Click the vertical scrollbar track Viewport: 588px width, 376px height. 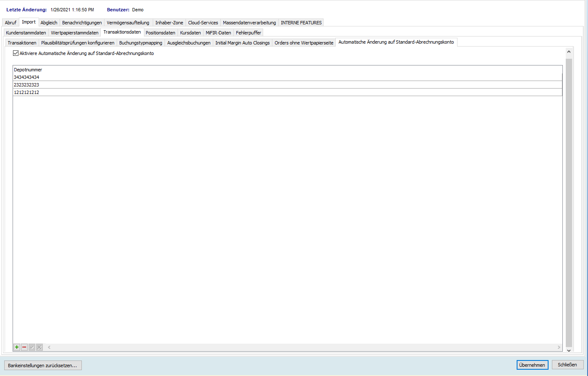tap(569, 201)
